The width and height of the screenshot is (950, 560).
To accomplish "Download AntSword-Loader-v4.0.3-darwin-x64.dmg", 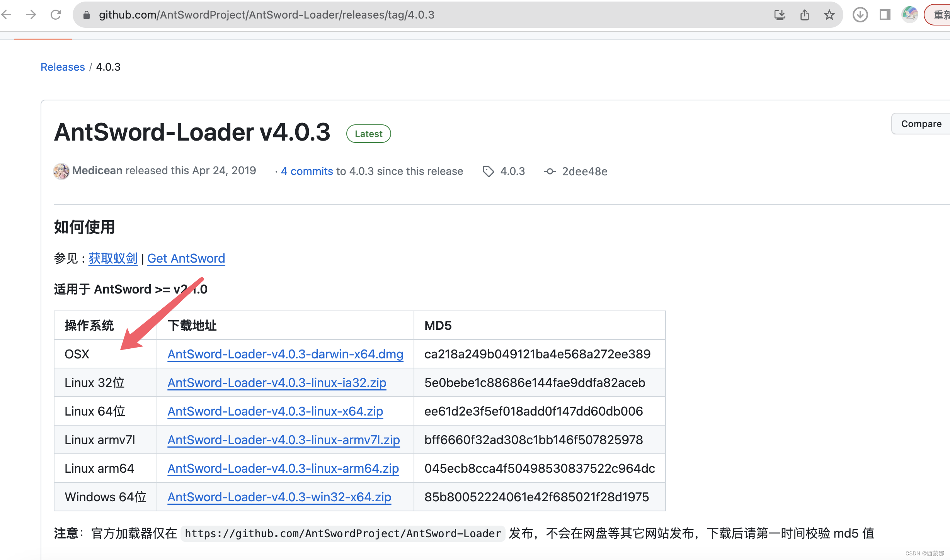I will (285, 354).
